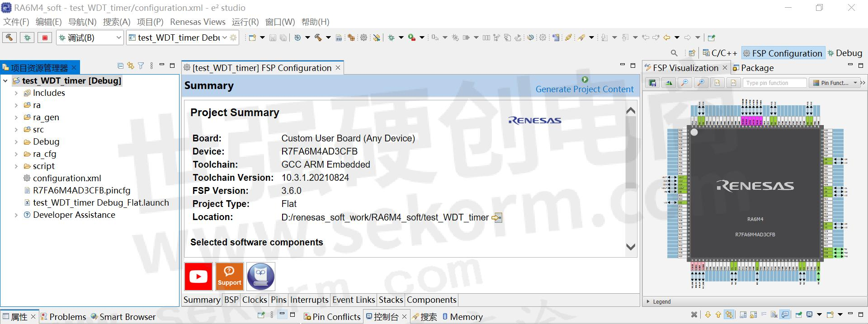Screen dimensions: 868x324
Task: Click Generate Project Content
Action: (x=584, y=89)
